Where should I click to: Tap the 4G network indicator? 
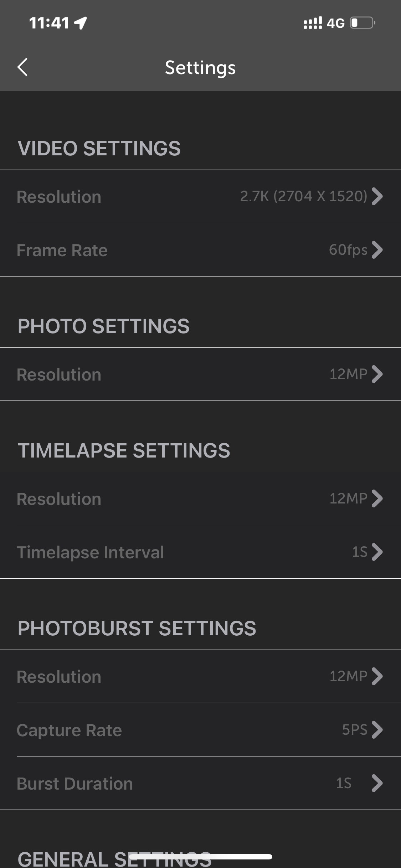pyautogui.click(x=335, y=23)
